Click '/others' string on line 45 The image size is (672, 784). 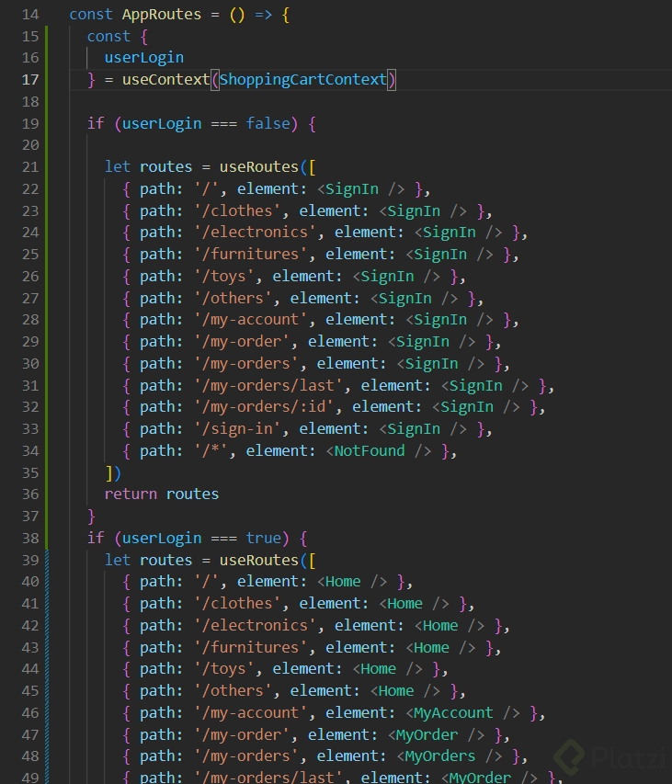pos(233,690)
